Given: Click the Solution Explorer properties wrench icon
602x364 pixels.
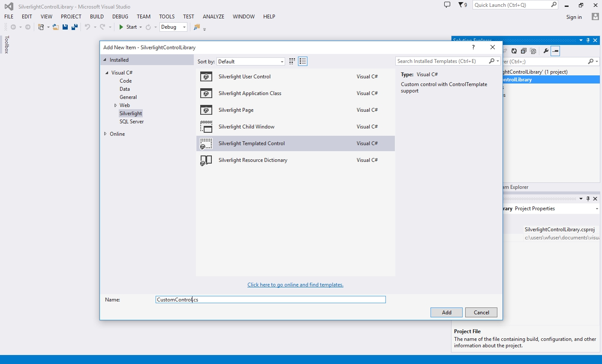Looking at the screenshot, I should pos(546,51).
